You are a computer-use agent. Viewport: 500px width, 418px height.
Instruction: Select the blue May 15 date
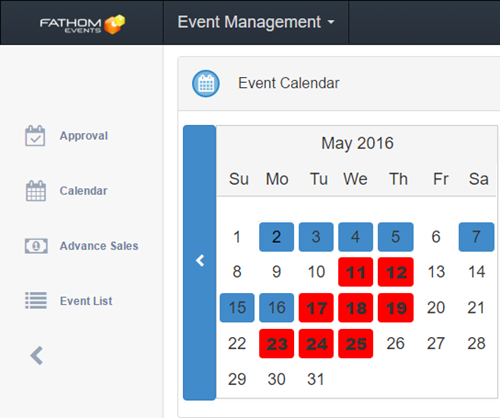coord(237,308)
